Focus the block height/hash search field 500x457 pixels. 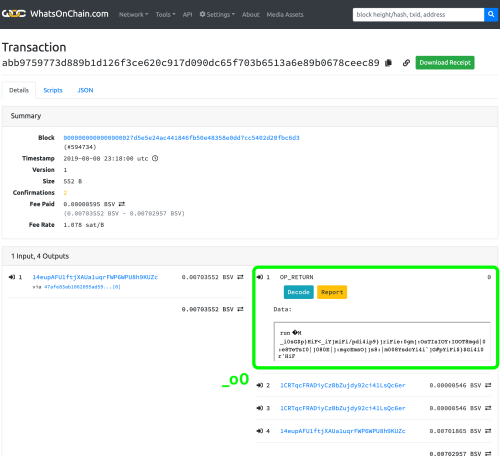(x=418, y=14)
